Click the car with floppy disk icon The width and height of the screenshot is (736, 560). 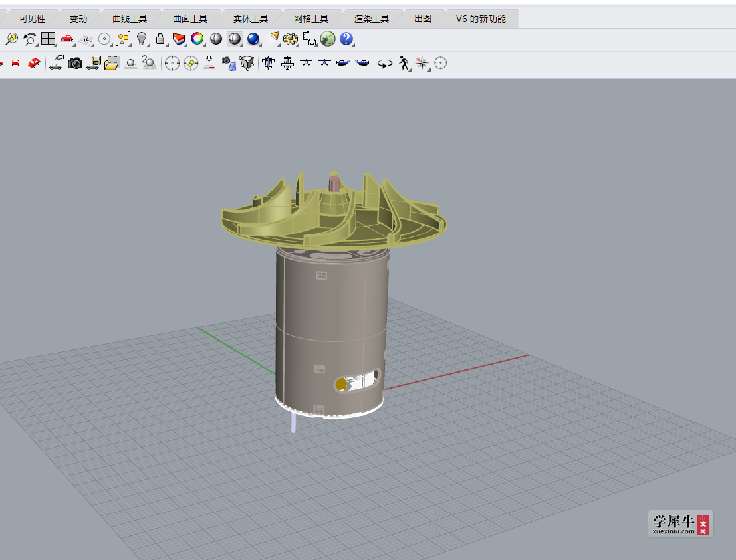(x=94, y=63)
